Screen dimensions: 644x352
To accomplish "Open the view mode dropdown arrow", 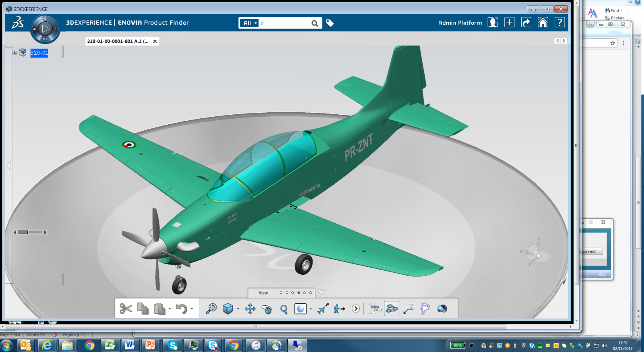I will tap(311, 309).
